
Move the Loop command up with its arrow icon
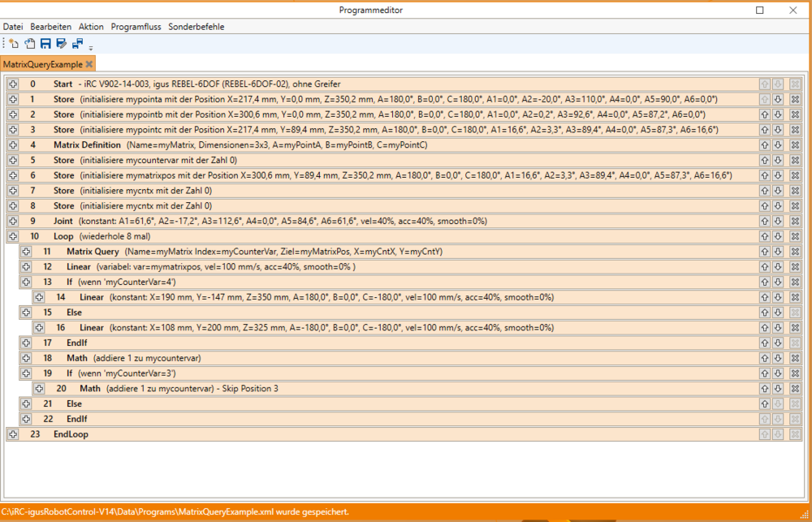click(764, 235)
